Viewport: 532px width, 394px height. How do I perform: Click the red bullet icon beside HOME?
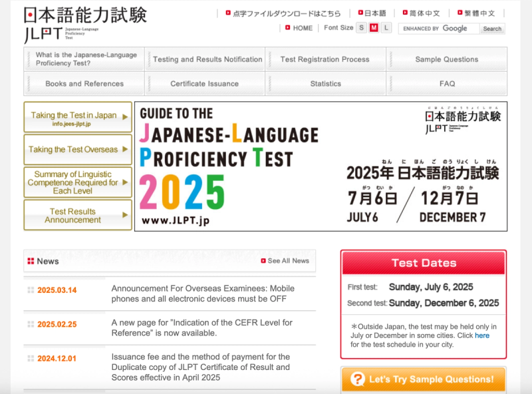tap(288, 27)
